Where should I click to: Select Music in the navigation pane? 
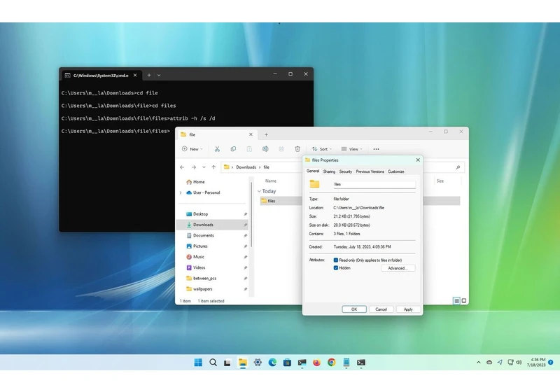click(213, 257)
